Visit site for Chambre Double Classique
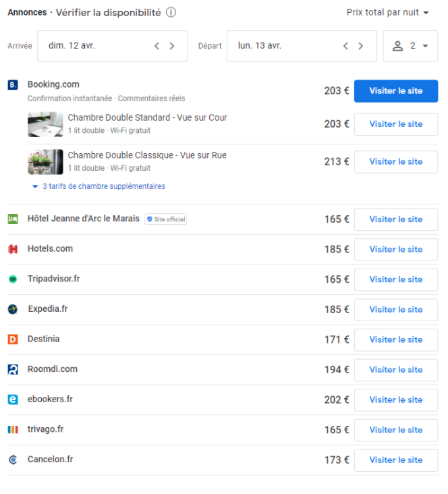 (x=396, y=162)
